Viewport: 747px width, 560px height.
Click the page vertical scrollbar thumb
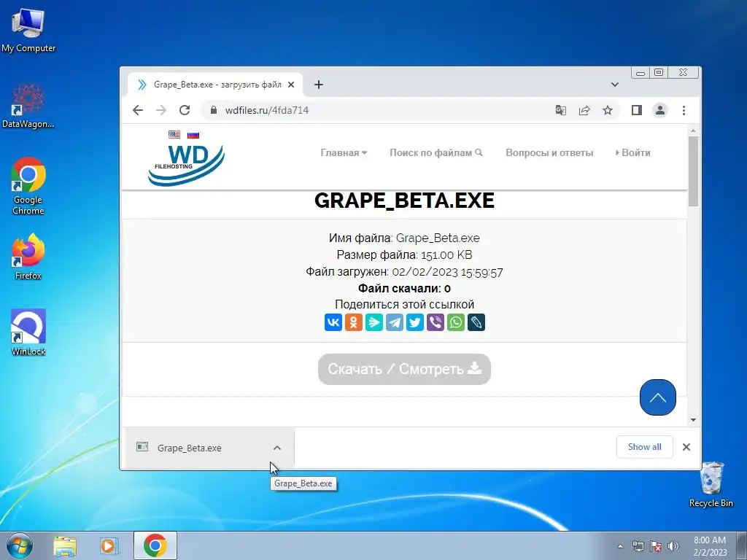693,171
